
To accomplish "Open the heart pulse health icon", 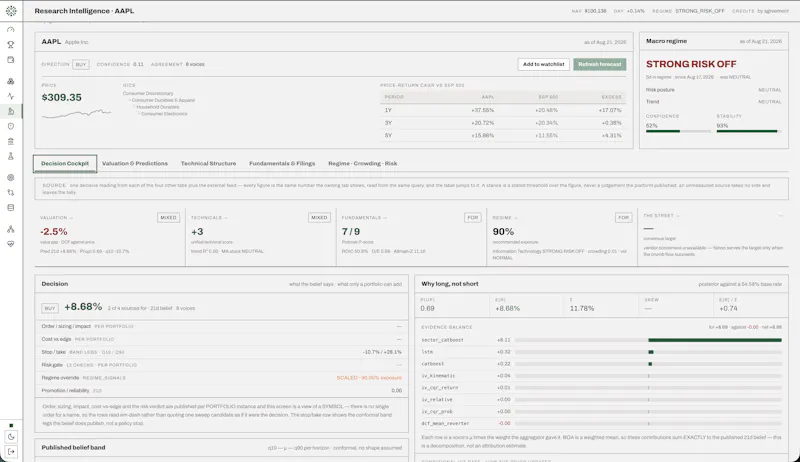I will (11, 244).
